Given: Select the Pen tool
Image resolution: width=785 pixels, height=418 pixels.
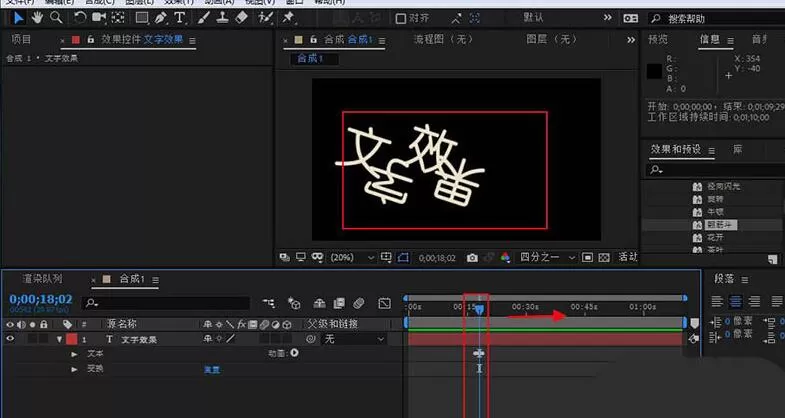Looking at the screenshot, I should pos(160,18).
